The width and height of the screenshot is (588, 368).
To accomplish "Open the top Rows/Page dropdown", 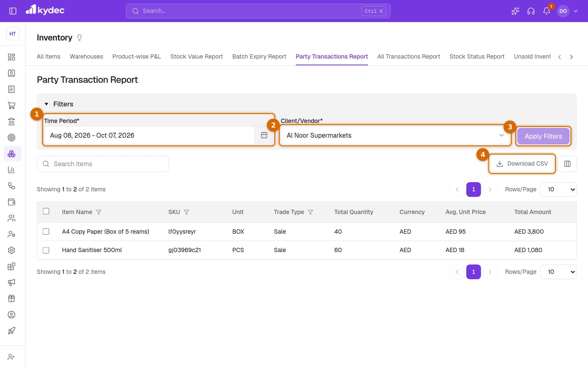I will pyautogui.click(x=558, y=190).
